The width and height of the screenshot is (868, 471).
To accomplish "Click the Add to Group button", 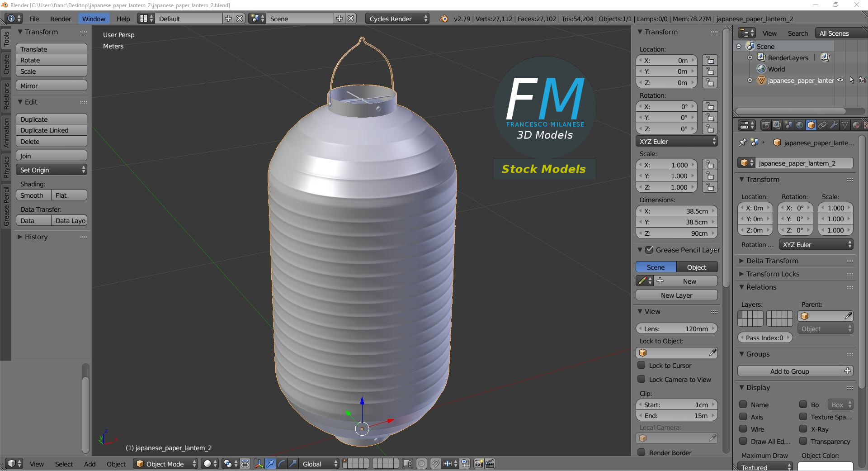I will (x=790, y=371).
